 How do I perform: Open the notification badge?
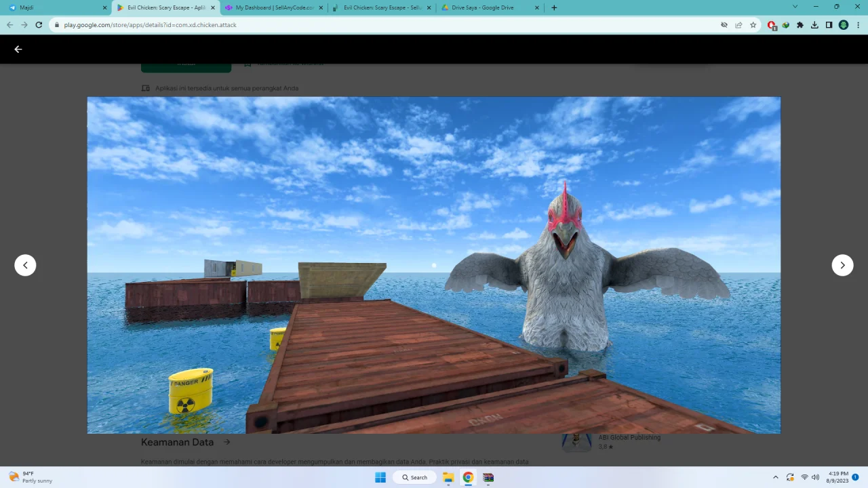pos(856,477)
